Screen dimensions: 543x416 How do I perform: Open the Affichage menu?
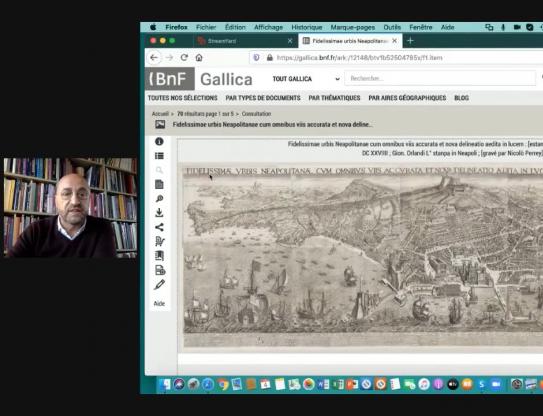pyautogui.click(x=268, y=27)
